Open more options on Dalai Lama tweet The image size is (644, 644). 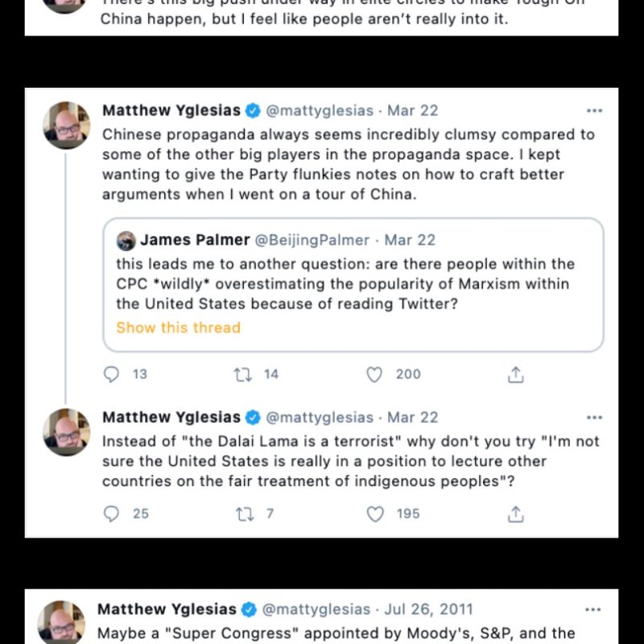point(594,417)
